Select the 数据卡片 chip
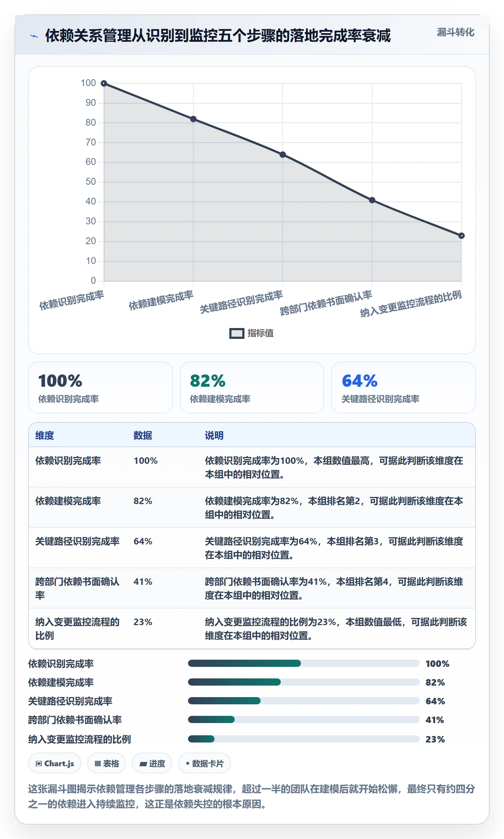 204,763
